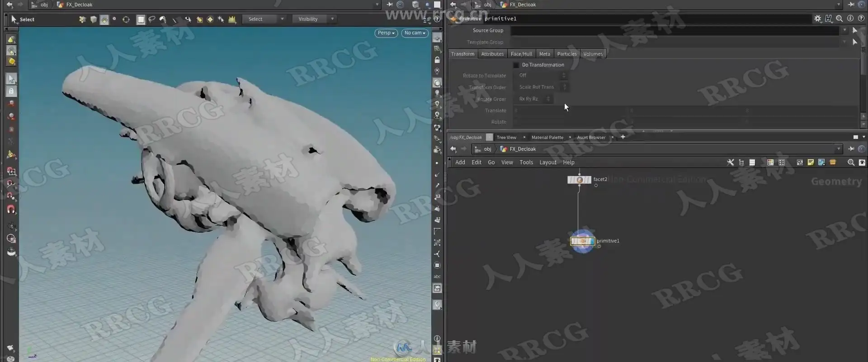Toggle the highlighted geometry selection mode button
Image resolution: width=868 pixels, height=362 pixels.
pyautogui.click(x=11, y=50)
